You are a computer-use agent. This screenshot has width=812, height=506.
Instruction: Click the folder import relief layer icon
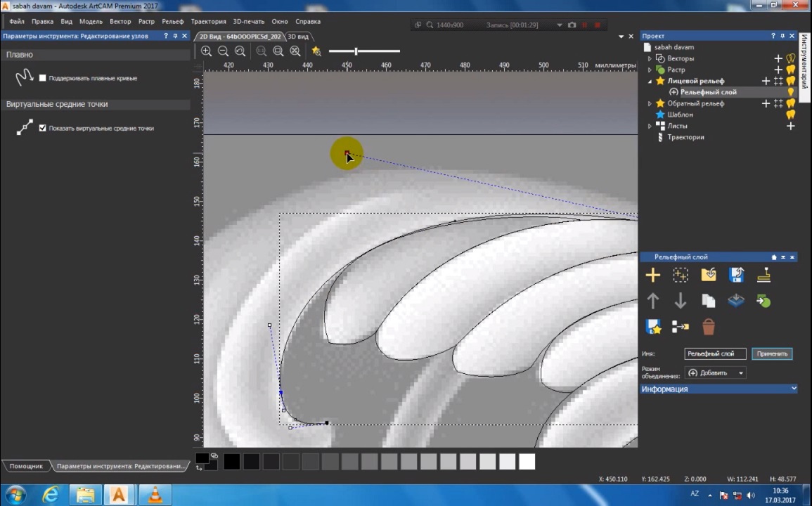click(x=708, y=275)
